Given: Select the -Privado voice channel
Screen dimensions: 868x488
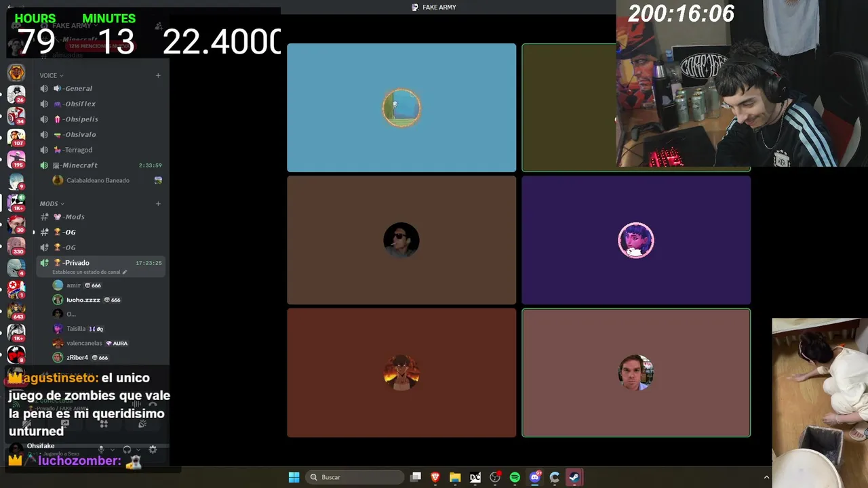Looking at the screenshot, I should pos(100,263).
